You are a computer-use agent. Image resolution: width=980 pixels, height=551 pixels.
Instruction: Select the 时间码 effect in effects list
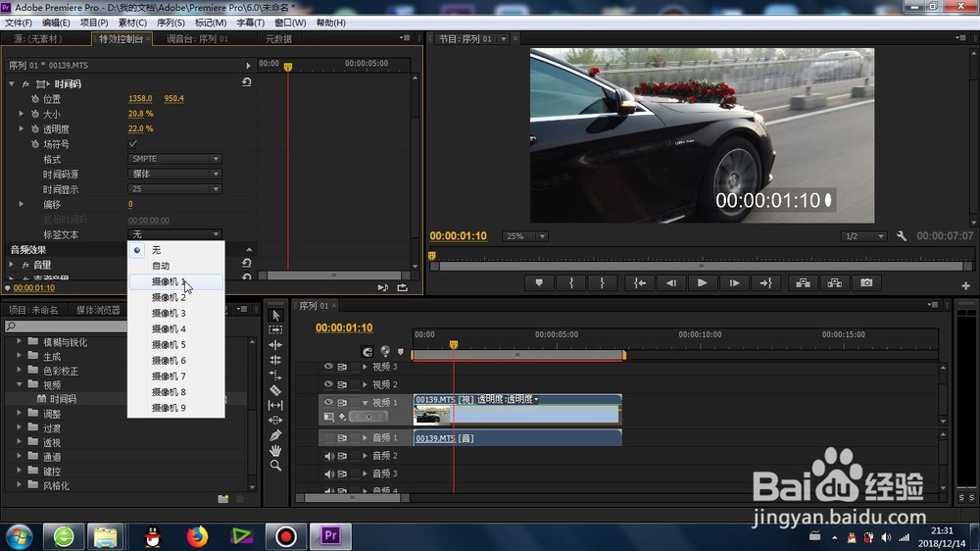point(63,399)
